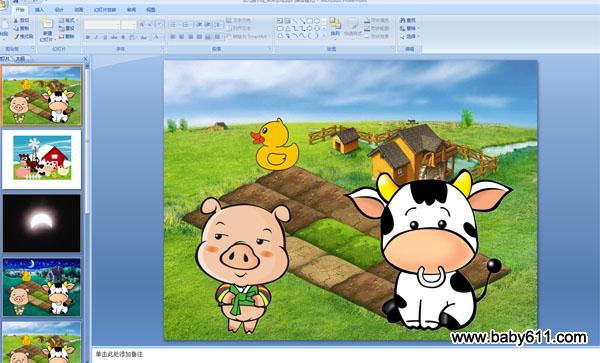600x363 pixels.
Task: Click the Replace button in Editing group
Action: [408, 28]
